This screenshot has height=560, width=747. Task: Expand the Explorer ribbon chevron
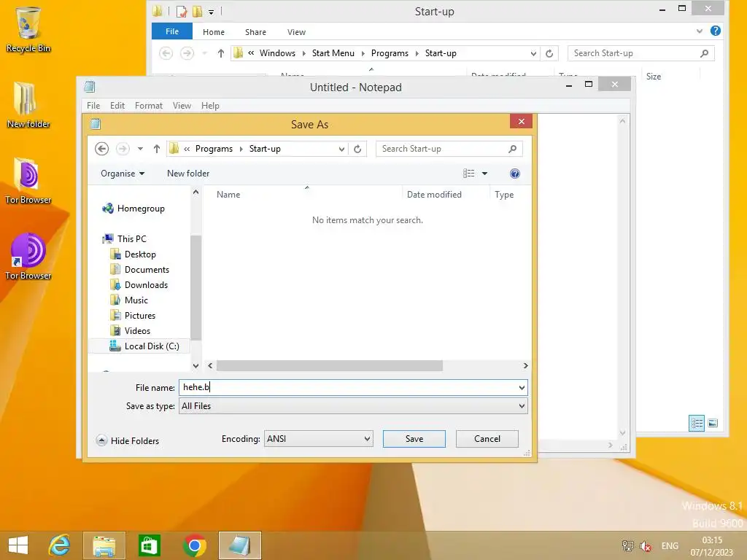(699, 31)
